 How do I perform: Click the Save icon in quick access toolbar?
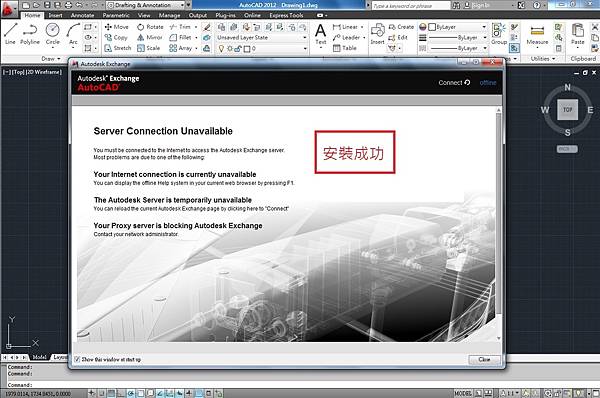pyautogui.click(x=47, y=5)
